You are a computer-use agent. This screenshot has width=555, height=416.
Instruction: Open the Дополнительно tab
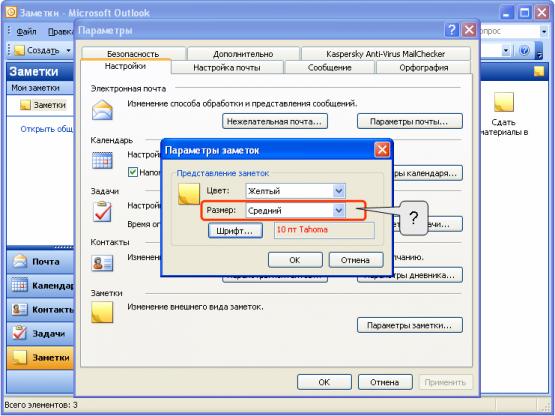point(243,54)
